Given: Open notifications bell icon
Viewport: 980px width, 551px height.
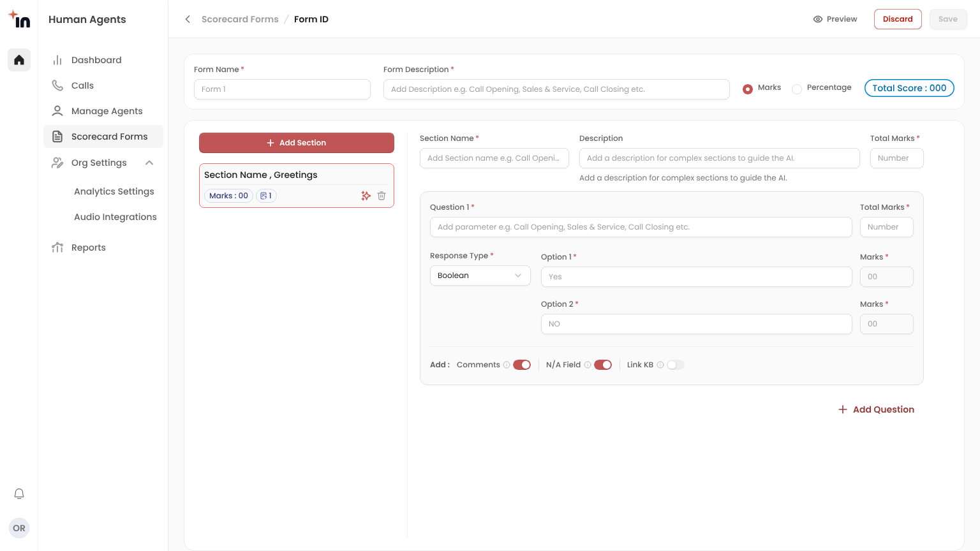Looking at the screenshot, I should [x=19, y=494].
